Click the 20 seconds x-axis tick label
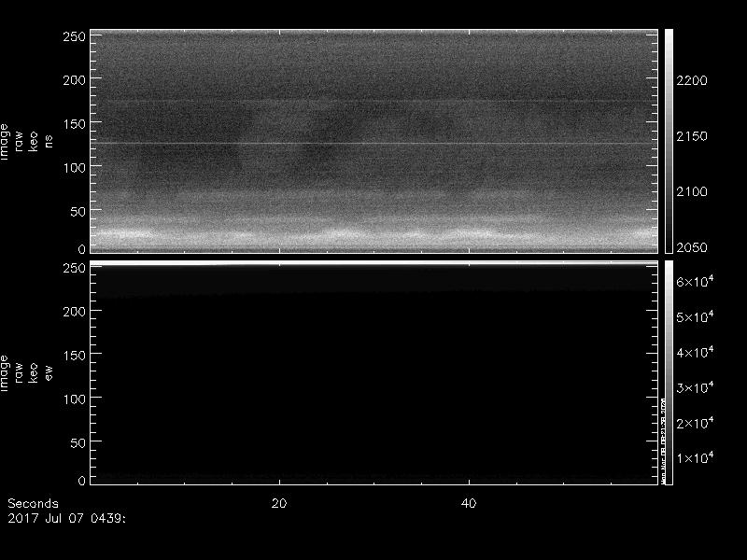The height and width of the screenshot is (560, 747). point(278,503)
